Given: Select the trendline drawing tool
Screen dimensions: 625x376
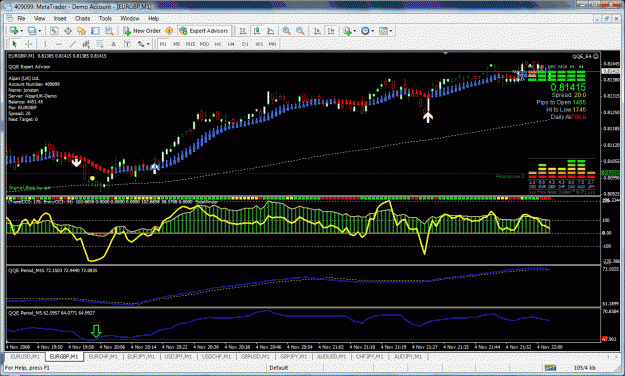Looking at the screenshot, I should [73, 44].
